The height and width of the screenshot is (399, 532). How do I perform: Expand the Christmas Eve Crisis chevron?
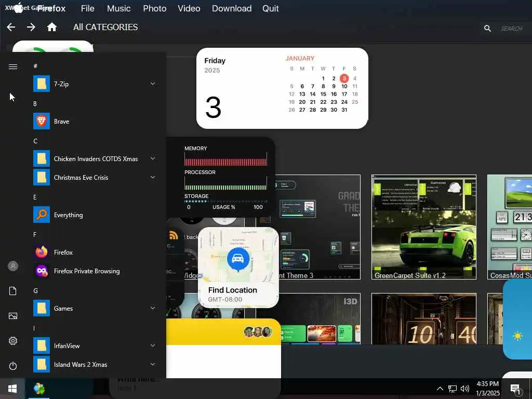pos(153,177)
